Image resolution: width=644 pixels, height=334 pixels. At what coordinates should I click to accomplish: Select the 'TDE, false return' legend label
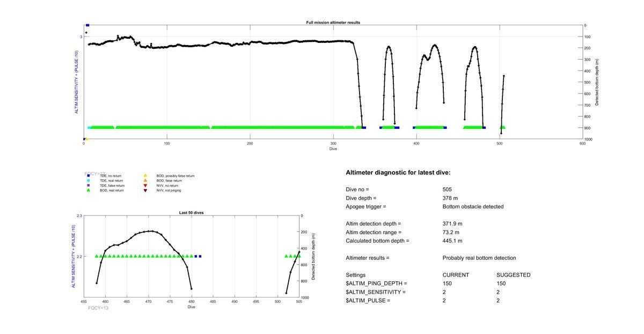click(112, 185)
